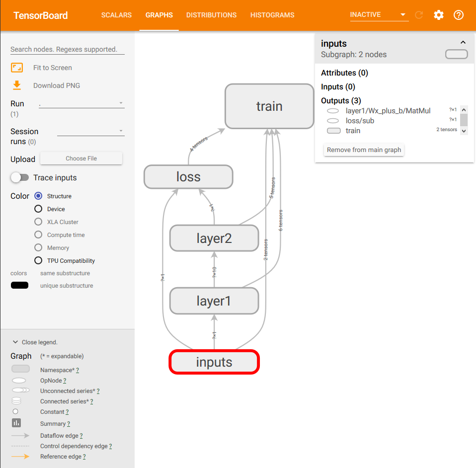Select the train node in graph

[x=269, y=106]
